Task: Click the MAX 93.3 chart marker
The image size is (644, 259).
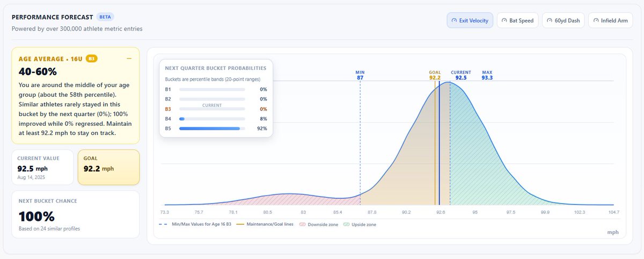Action: 487,75
